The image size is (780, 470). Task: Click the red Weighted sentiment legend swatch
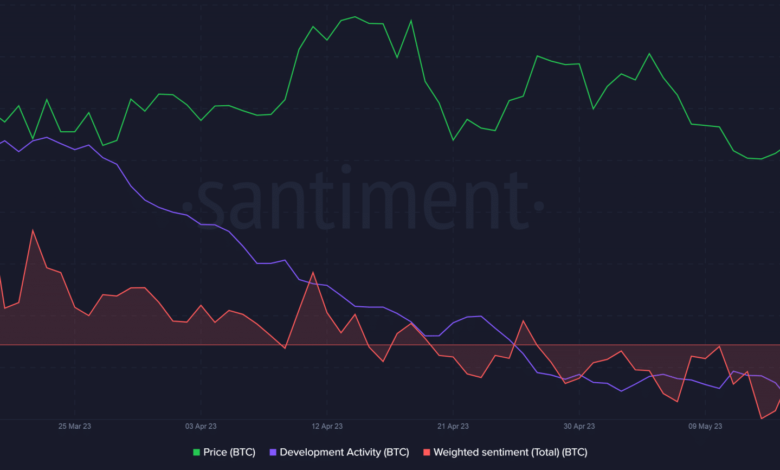tap(428, 453)
